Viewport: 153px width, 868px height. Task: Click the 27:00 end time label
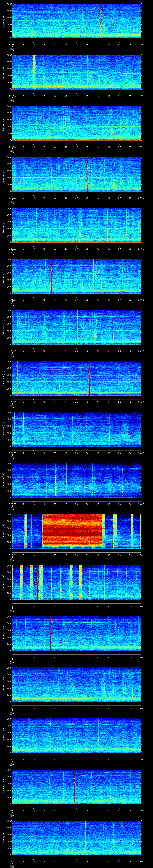(x=141, y=555)
